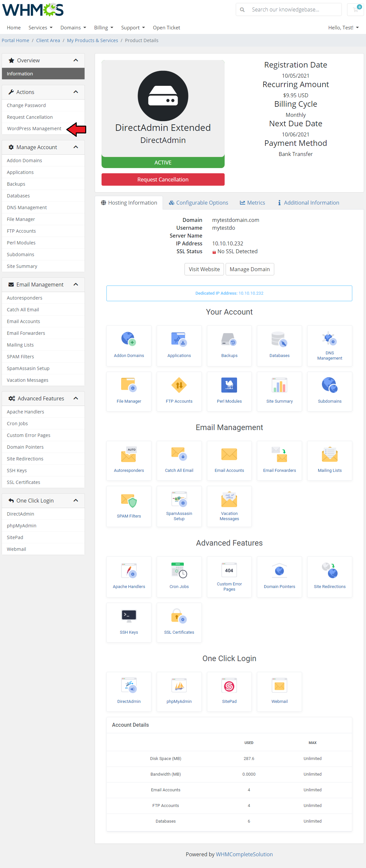The image size is (366, 868).
Task: Open the File Manager folder icon tile
Action: click(129, 392)
